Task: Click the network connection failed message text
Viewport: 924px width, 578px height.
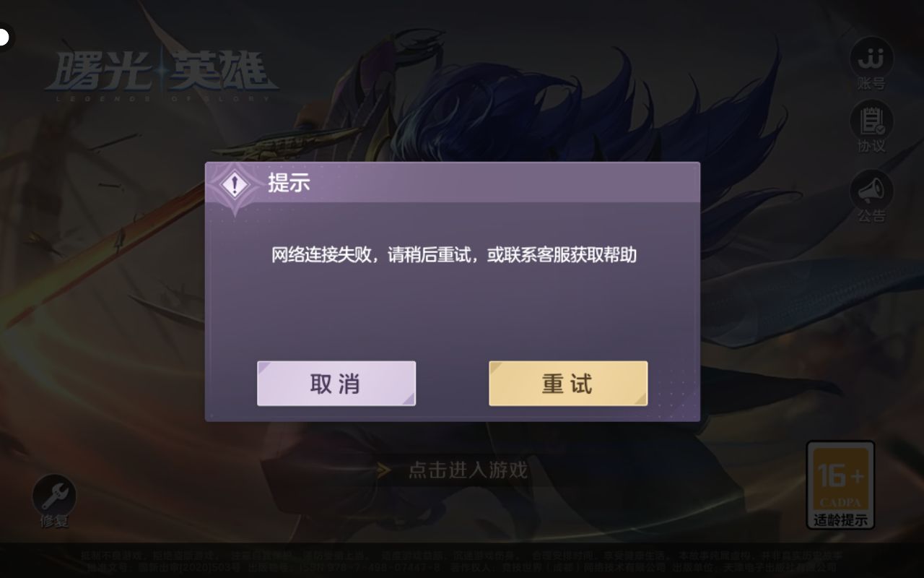Action: click(454, 255)
